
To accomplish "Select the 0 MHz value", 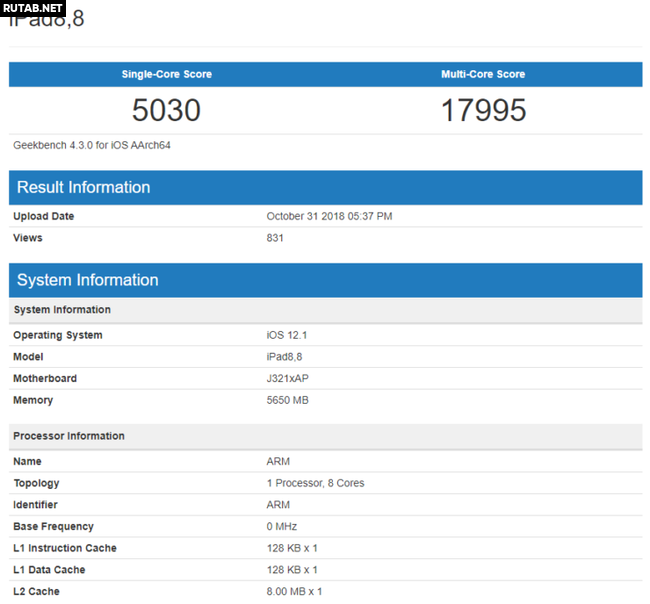I will (282, 526).
